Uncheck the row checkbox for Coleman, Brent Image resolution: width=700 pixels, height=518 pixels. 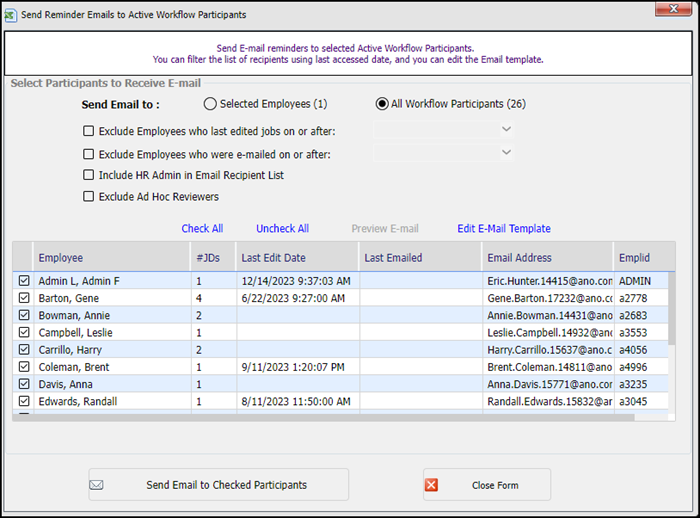click(x=24, y=367)
